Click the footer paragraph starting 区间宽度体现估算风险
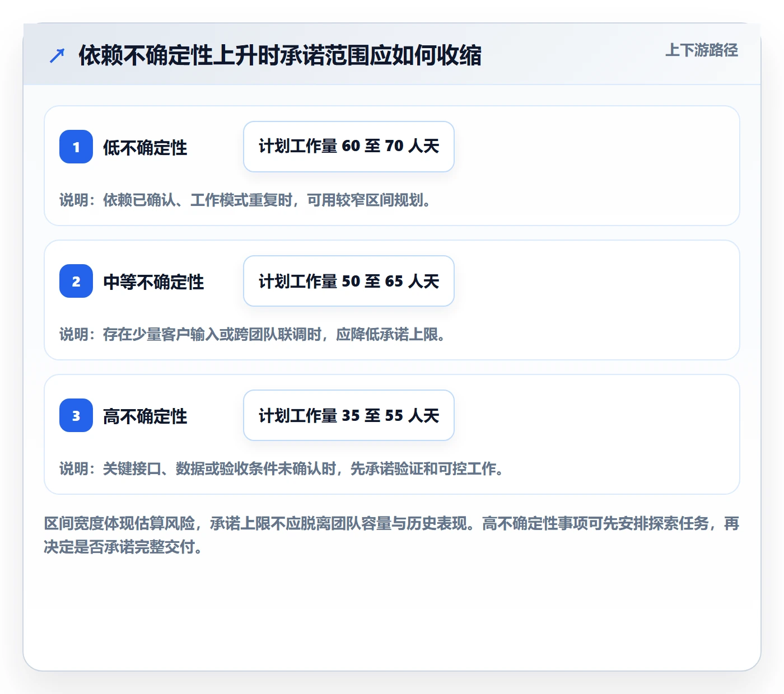This screenshot has height=694, width=784. pos(392,535)
